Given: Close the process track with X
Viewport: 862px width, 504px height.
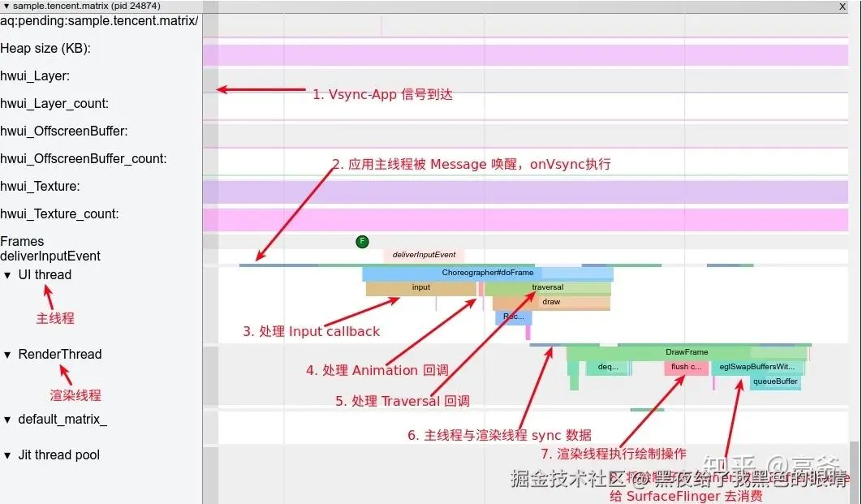Looking at the screenshot, I should point(843,6).
